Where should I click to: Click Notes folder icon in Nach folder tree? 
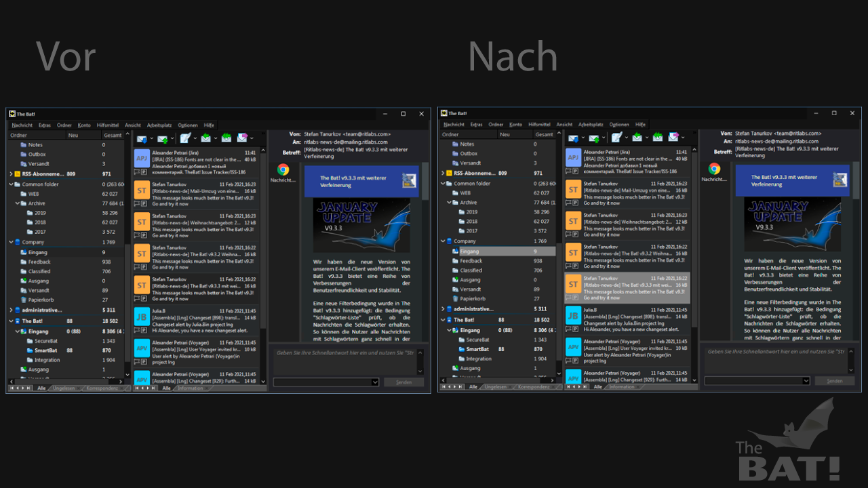coord(456,144)
